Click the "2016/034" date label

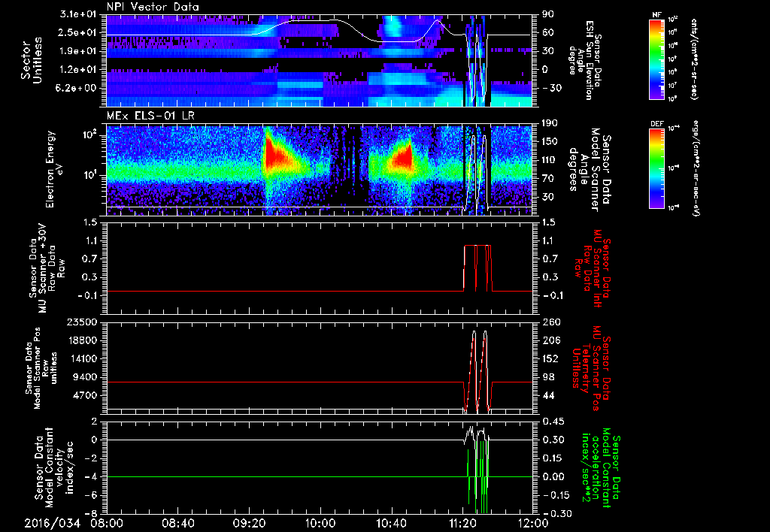(x=52, y=523)
